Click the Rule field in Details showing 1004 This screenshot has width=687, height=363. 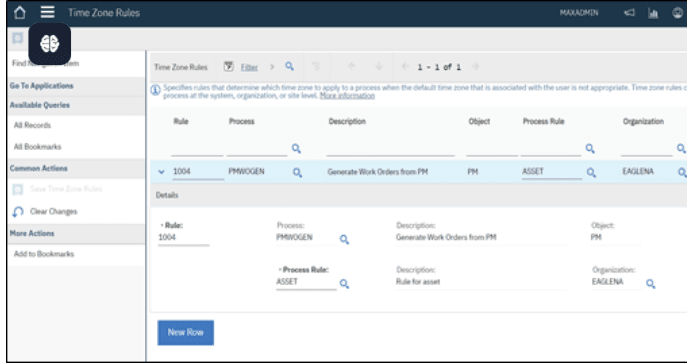(184, 238)
